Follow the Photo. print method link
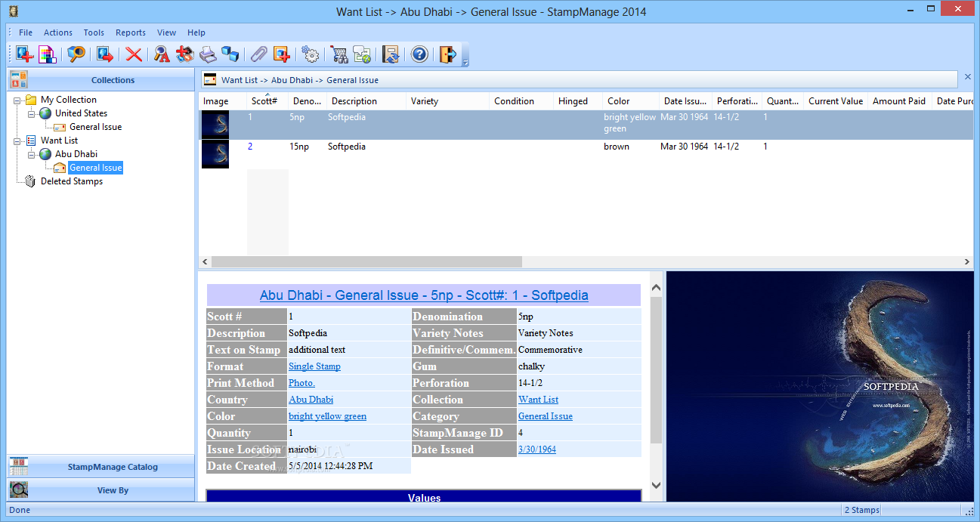The width and height of the screenshot is (980, 522). pyautogui.click(x=301, y=383)
